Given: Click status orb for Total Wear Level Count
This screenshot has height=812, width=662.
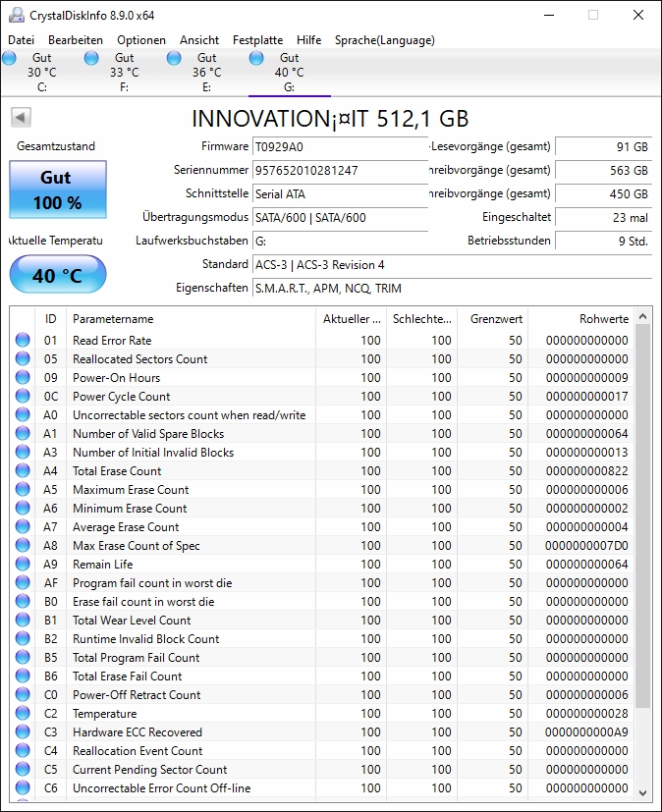Looking at the screenshot, I should pyautogui.click(x=23, y=620).
